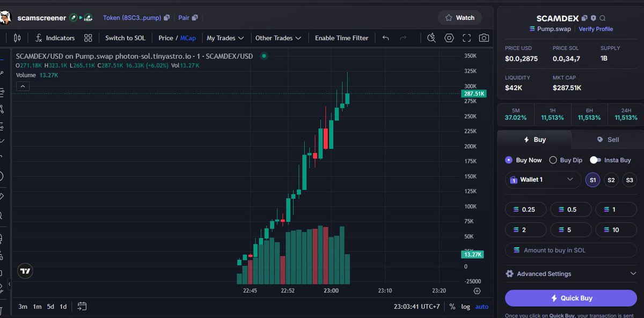Switch the chart to Price view
Screen dimensions: 644x318
pyautogui.click(x=166, y=38)
